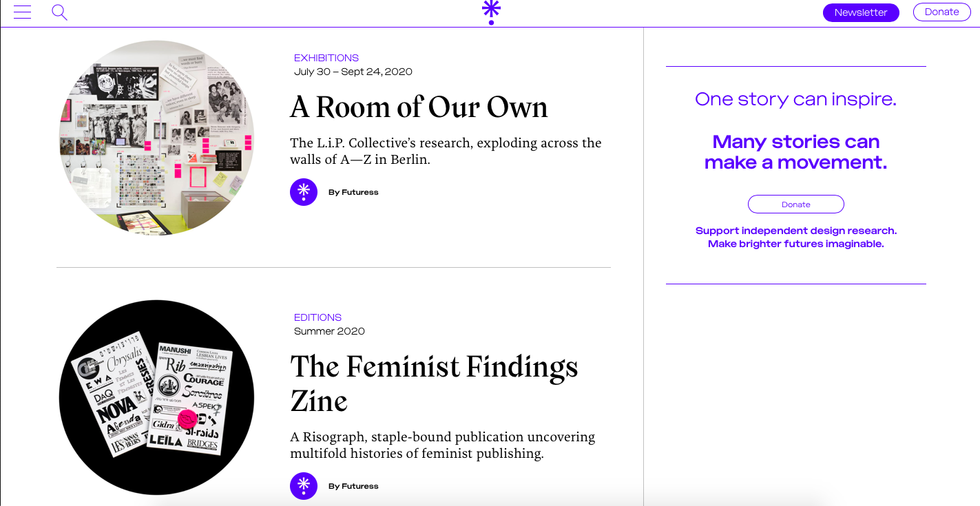The image size is (980, 506).
Task: Subscribe via the Newsletter button
Action: (861, 12)
